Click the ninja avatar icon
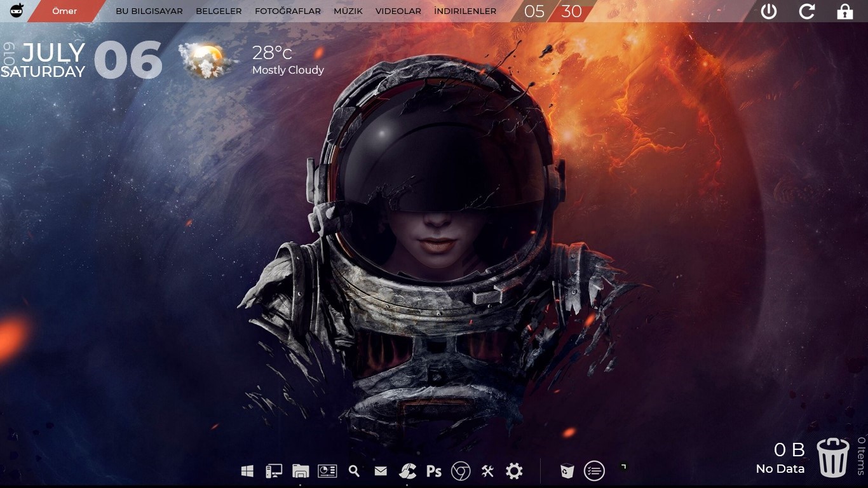The width and height of the screenshot is (868, 488). tap(17, 11)
